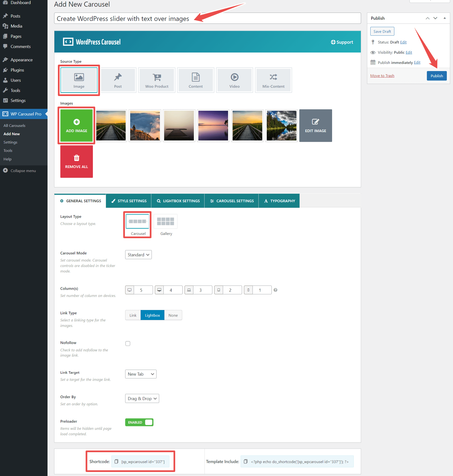
Task: Enable the Nofollow checkbox
Action: click(128, 343)
